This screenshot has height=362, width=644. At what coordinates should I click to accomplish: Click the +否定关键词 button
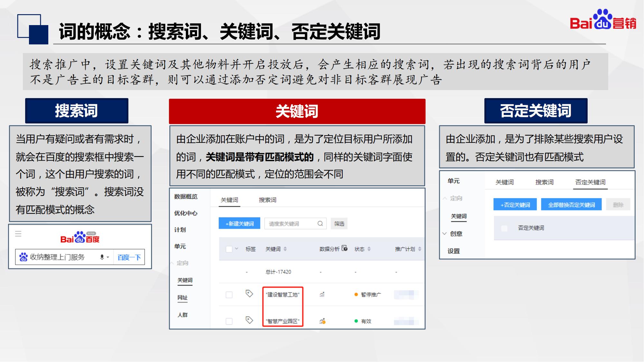point(515,205)
